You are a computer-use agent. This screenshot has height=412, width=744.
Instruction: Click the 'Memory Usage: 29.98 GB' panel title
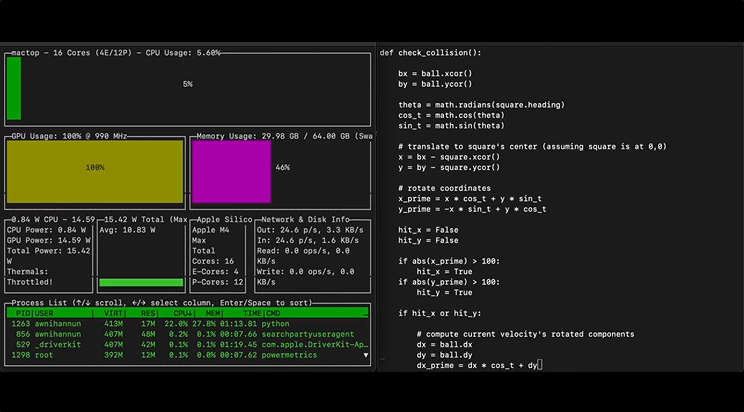point(284,136)
